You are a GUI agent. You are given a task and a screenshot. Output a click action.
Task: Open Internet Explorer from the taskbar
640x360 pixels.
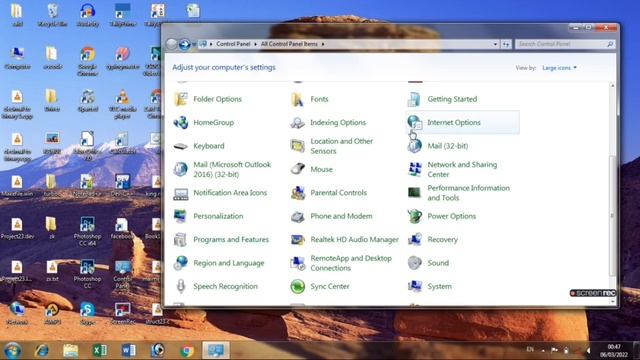(x=42, y=350)
